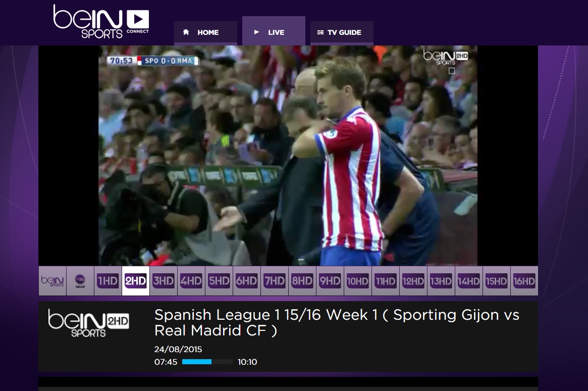The height and width of the screenshot is (391, 588).
Task: Click the live video player area
Action: coord(288,156)
